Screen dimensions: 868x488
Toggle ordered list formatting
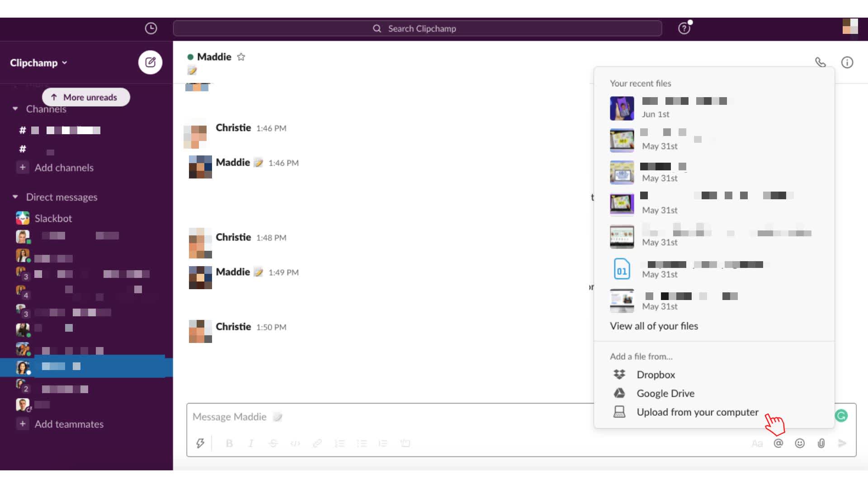point(340,443)
